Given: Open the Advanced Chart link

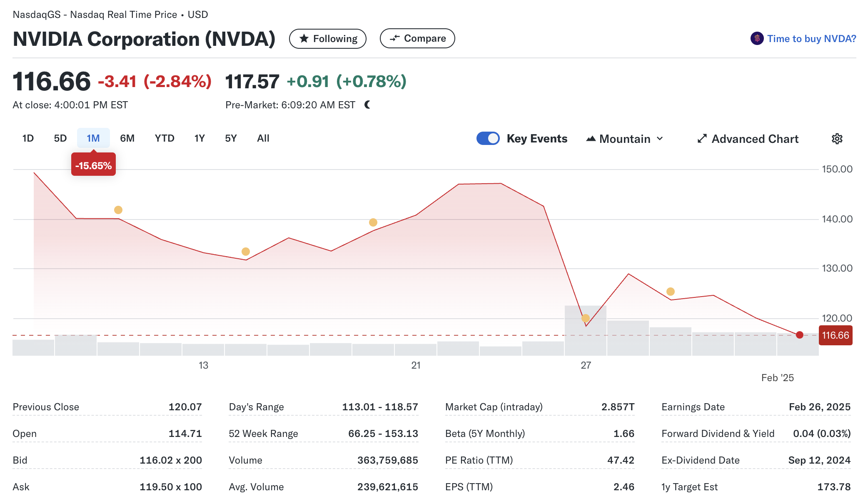Looking at the screenshot, I should [754, 139].
